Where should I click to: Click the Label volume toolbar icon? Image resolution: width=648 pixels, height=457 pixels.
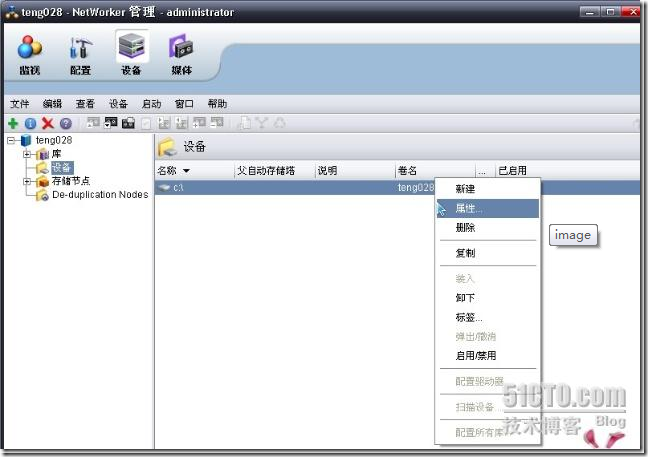pos(128,123)
